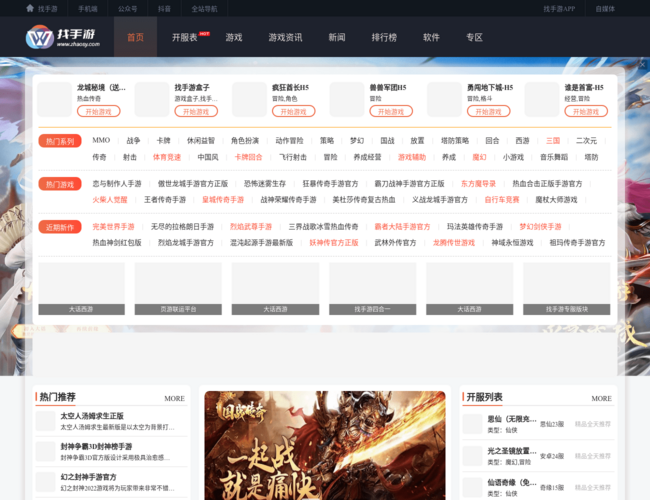This screenshot has height=500, width=650.
Task: Click the 找手游 site logo
Action: point(63,37)
